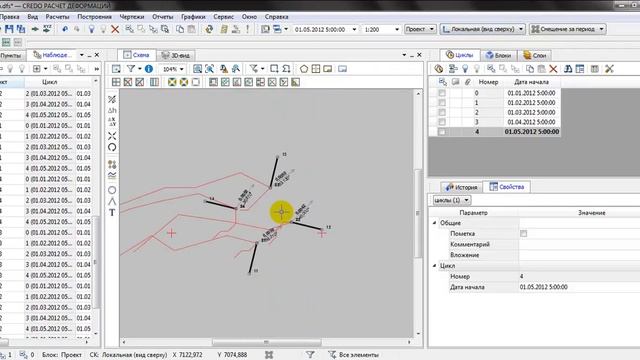Click the red X delete icon in main toolbar
This screenshot has height=360, width=640.
[x=115, y=29]
